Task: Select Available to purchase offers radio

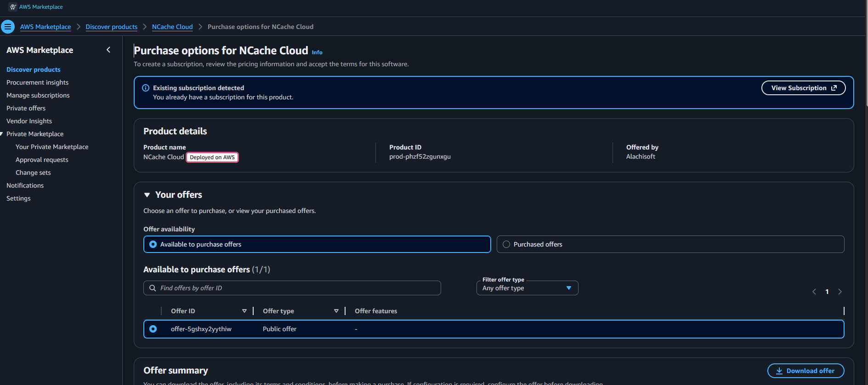Action: click(x=153, y=244)
